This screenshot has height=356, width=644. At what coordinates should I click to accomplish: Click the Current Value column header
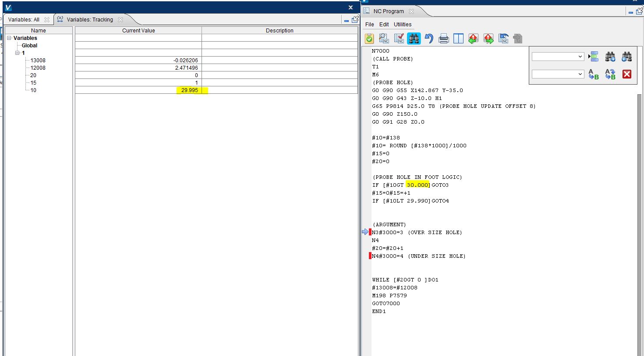(138, 31)
